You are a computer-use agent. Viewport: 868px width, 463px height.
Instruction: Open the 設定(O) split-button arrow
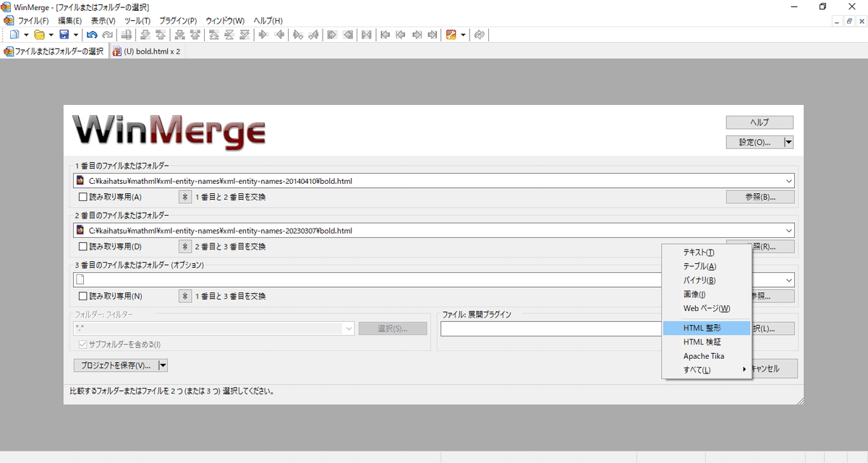pyautogui.click(x=788, y=143)
